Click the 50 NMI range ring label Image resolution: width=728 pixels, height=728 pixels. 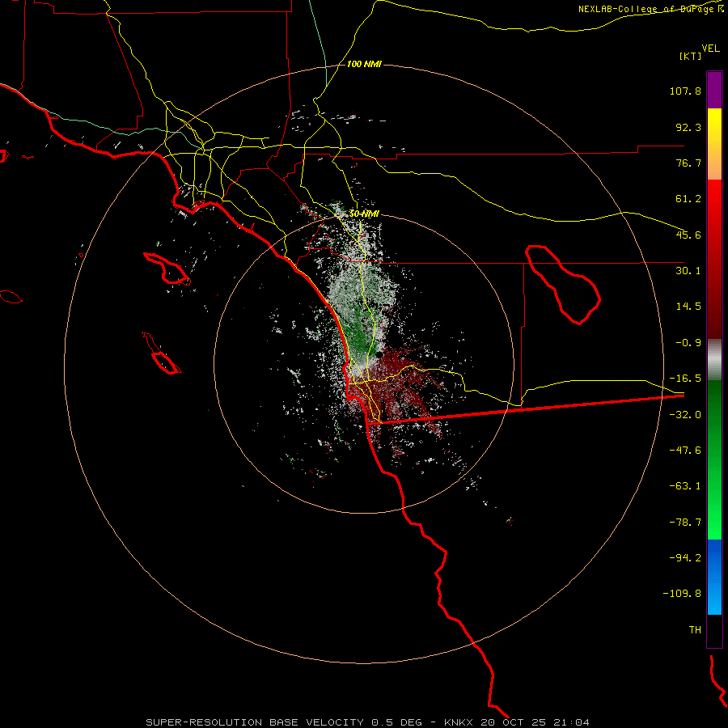coord(364,214)
